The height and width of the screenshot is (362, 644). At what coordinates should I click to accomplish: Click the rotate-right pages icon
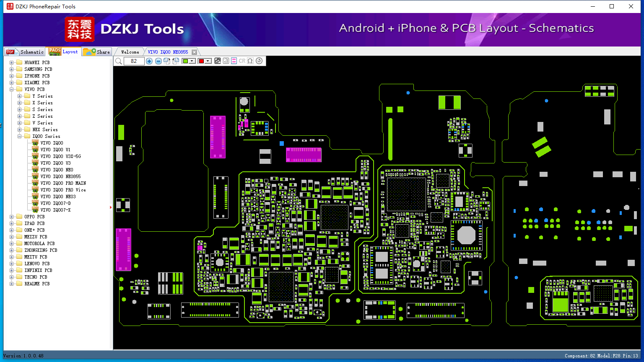click(167, 61)
